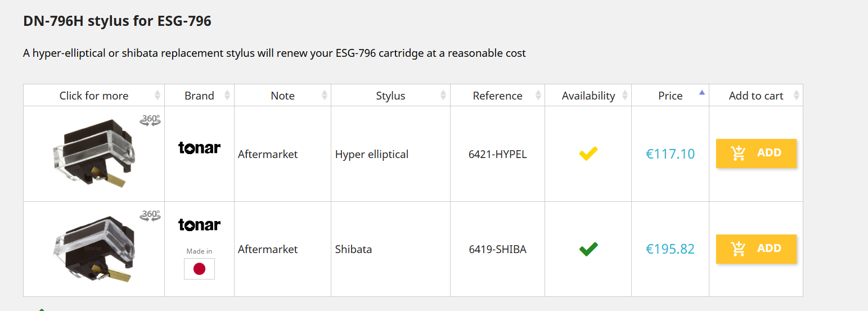Click the Made in Japan flag icon
Screen dimensions: 868x311
coord(199,269)
